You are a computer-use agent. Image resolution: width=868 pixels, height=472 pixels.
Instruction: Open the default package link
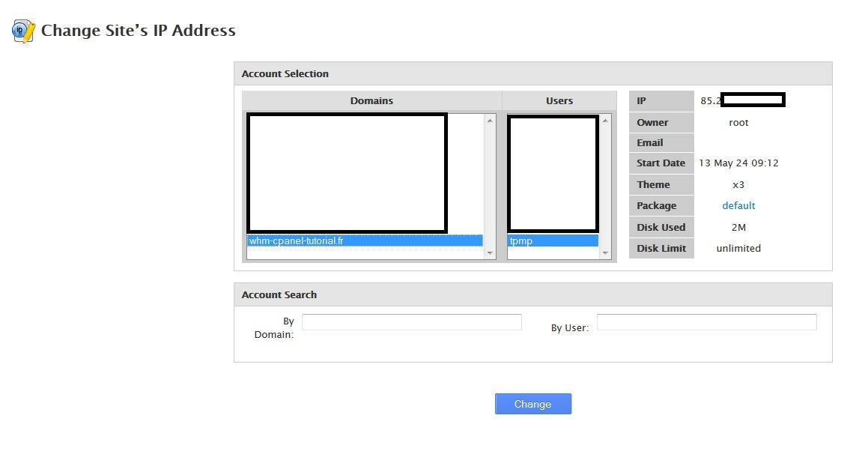pyautogui.click(x=738, y=205)
